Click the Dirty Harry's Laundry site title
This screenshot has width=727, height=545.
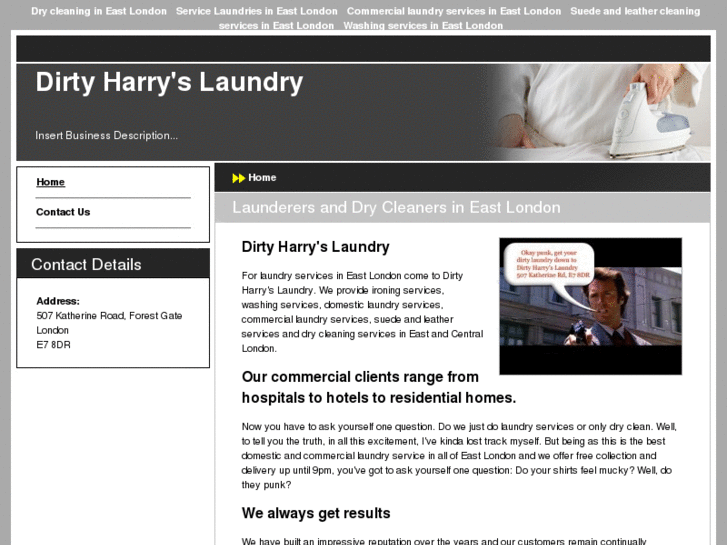pyautogui.click(x=169, y=82)
